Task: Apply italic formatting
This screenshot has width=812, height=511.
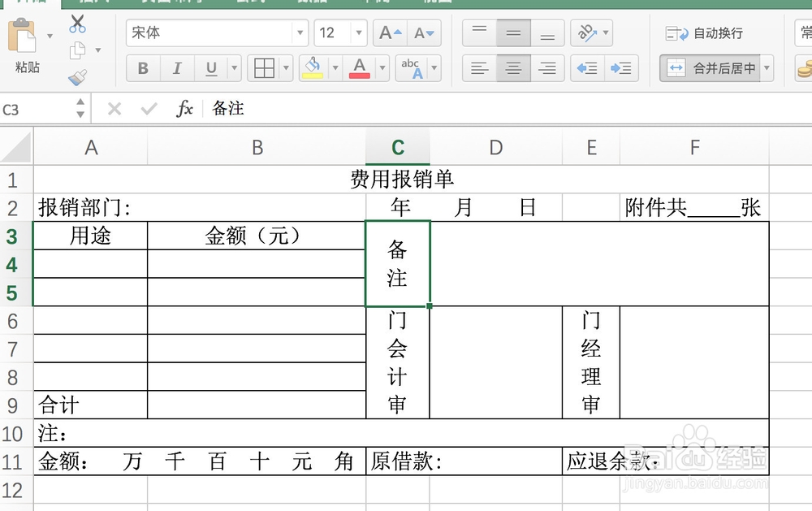Action: [176, 68]
